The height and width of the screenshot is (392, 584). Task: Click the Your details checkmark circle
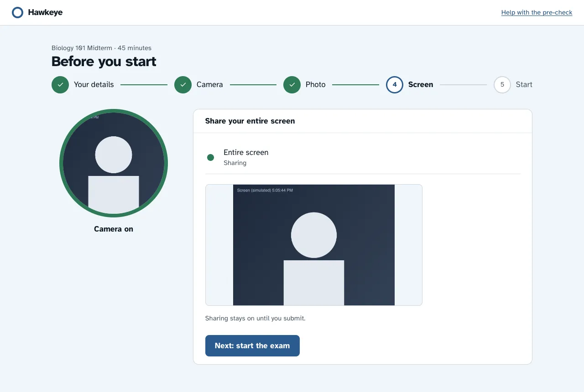60,85
